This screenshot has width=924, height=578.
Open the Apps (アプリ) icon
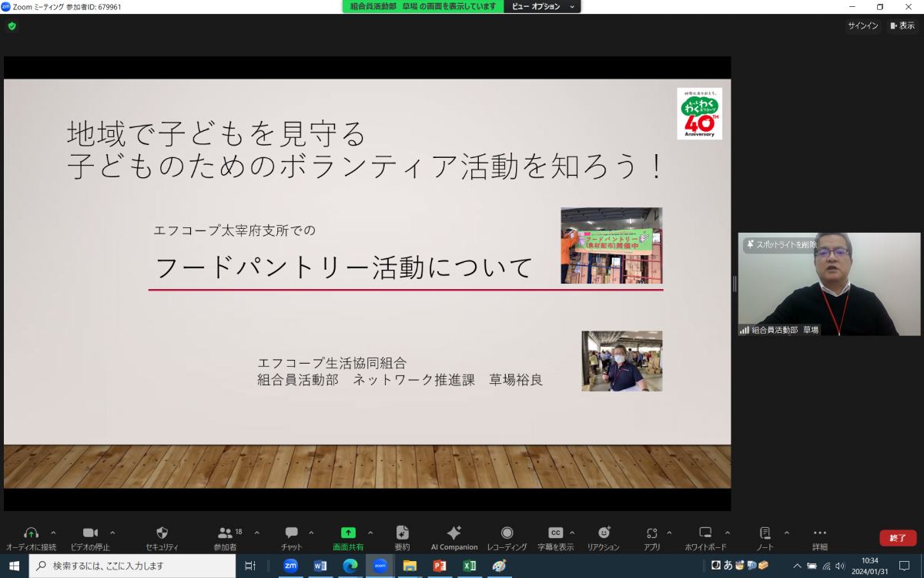click(x=652, y=533)
